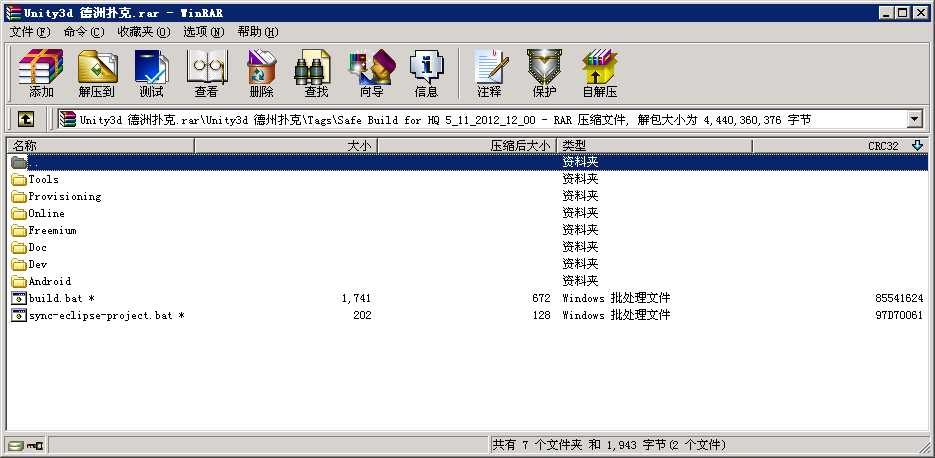Click the Online folder icon
The width and height of the screenshot is (935, 458).
[x=19, y=213]
